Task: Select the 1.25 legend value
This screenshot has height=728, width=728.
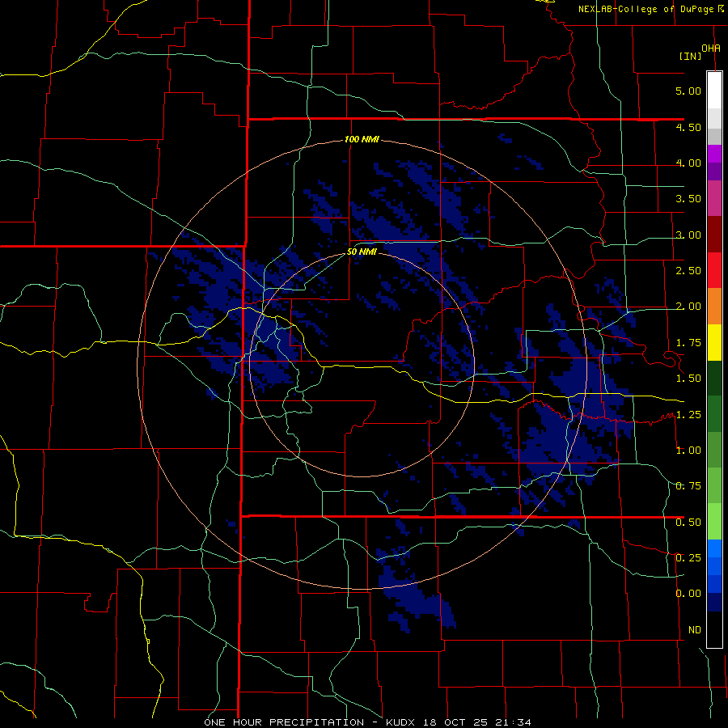Action: pos(688,414)
